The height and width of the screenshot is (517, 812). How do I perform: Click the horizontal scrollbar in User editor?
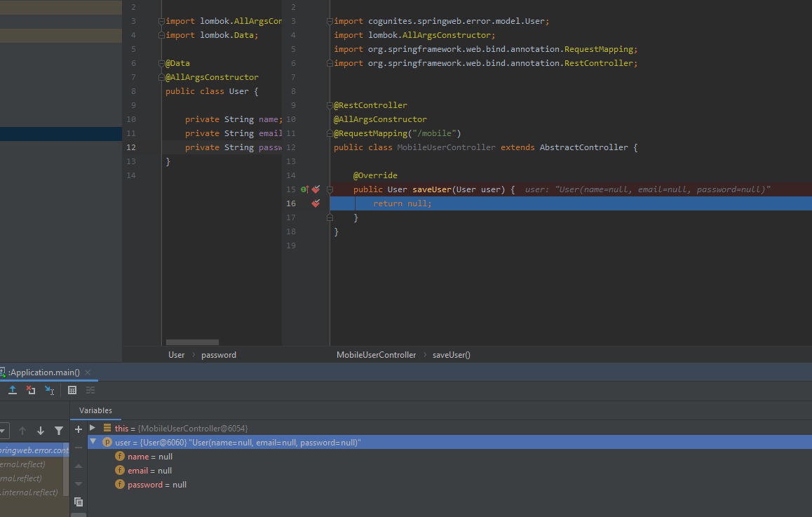(192, 342)
